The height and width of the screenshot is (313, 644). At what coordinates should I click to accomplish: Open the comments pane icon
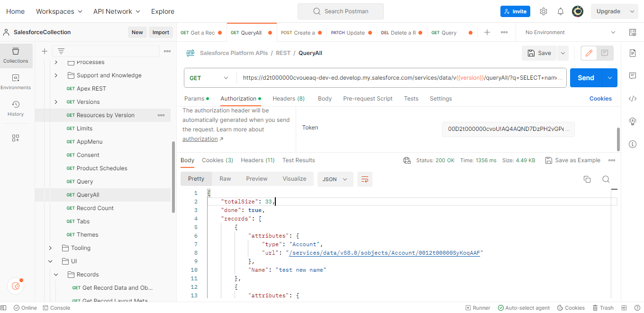(633, 76)
